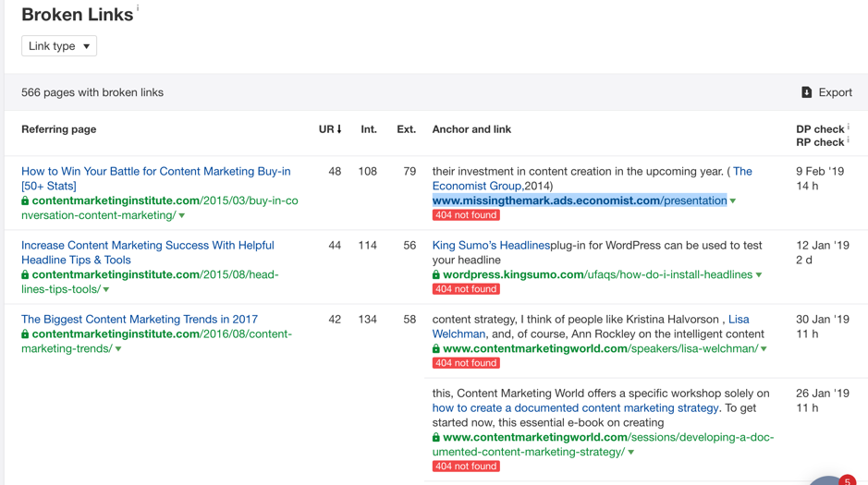Open contentmarketinginstitute.com content-marketing-trends URL
Viewport: 868px width, 485px height.
[x=156, y=341]
